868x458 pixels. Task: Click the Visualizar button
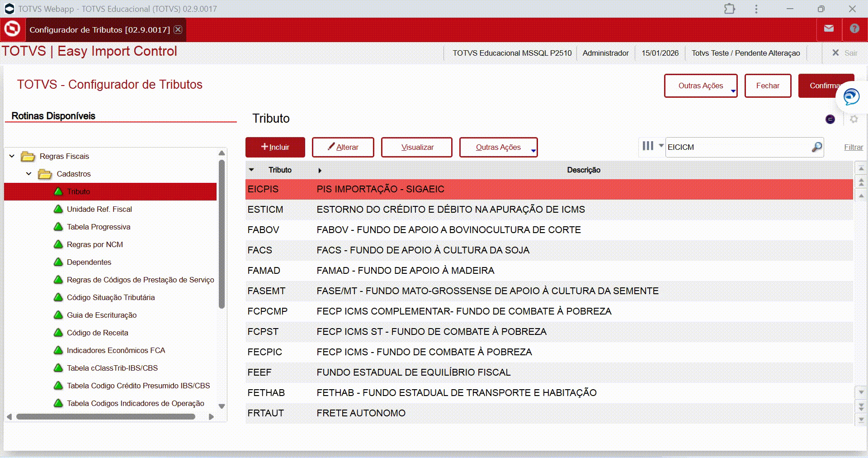pyautogui.click(x=417, y=147)
